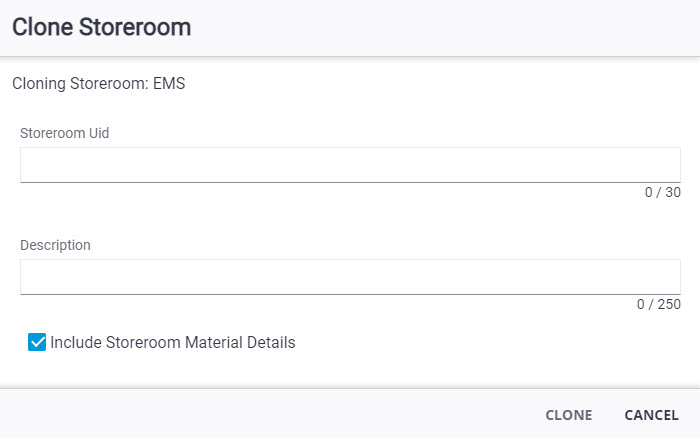Click the underline of the Description field

pos(350,294)
